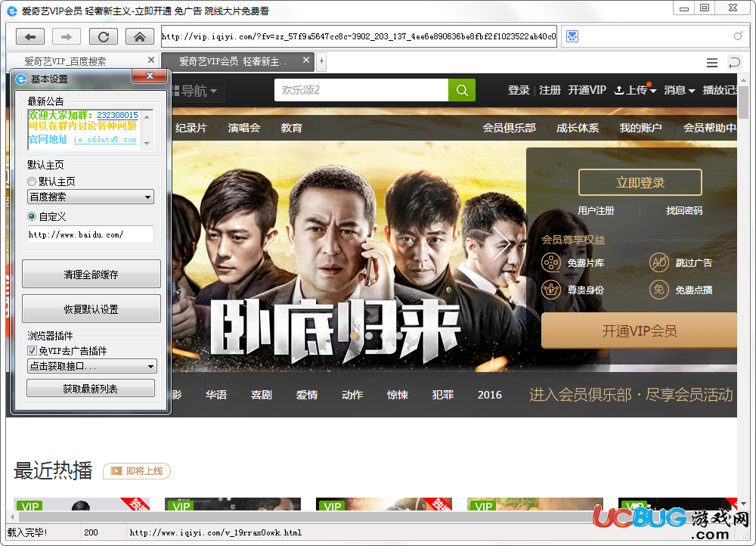Close the 爱奇艺VIP会员 tab

click(x=306, y=60)
